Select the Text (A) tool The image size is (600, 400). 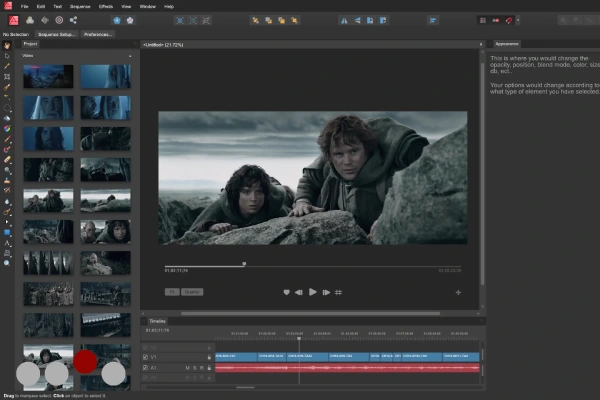[x=7, y=243]
